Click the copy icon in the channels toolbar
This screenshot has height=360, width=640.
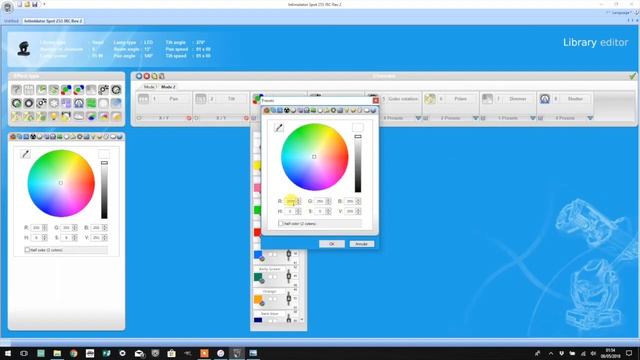(154, 76)
